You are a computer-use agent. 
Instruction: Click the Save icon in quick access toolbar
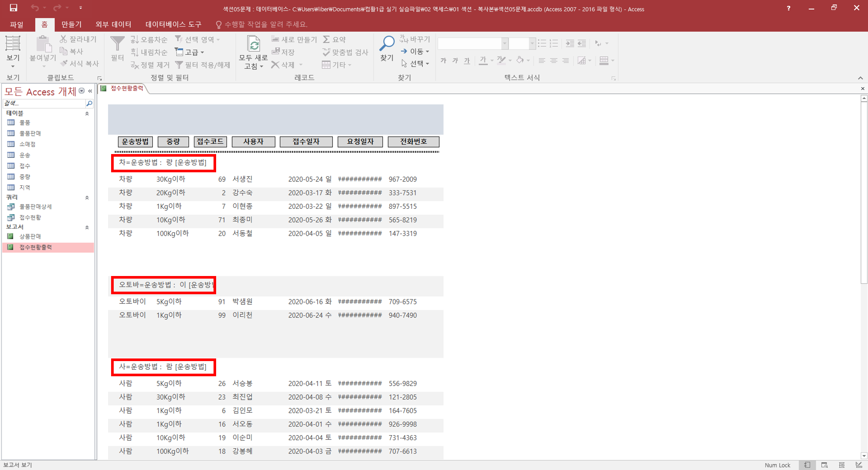pyautogui.click(x=13, y=8)
